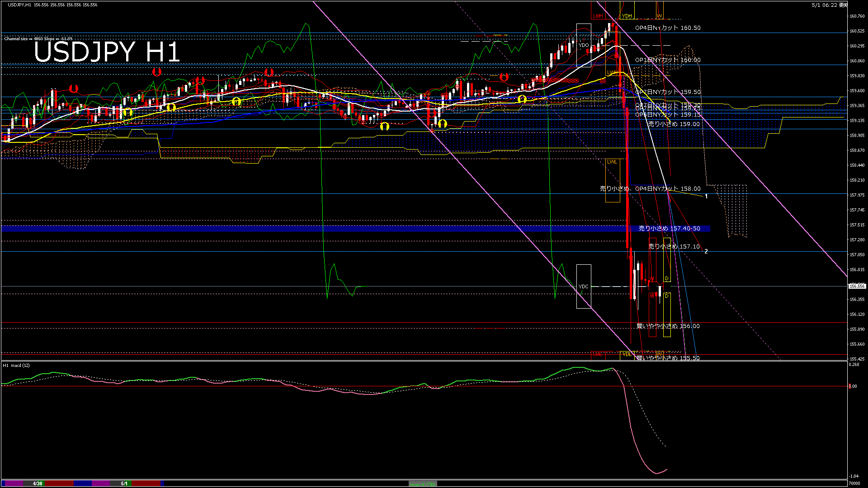Click the dark blue 157.40-50 zone band
This screenshot has width=868, height=488.
271,229
